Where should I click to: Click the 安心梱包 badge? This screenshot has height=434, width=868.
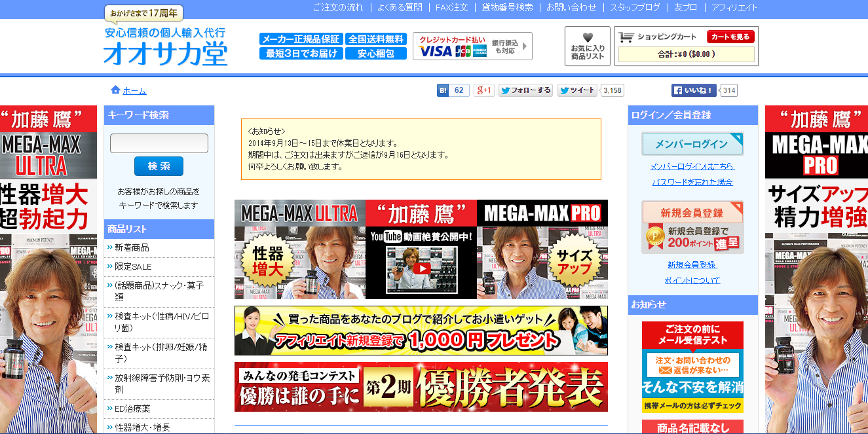tap(376, 54)
